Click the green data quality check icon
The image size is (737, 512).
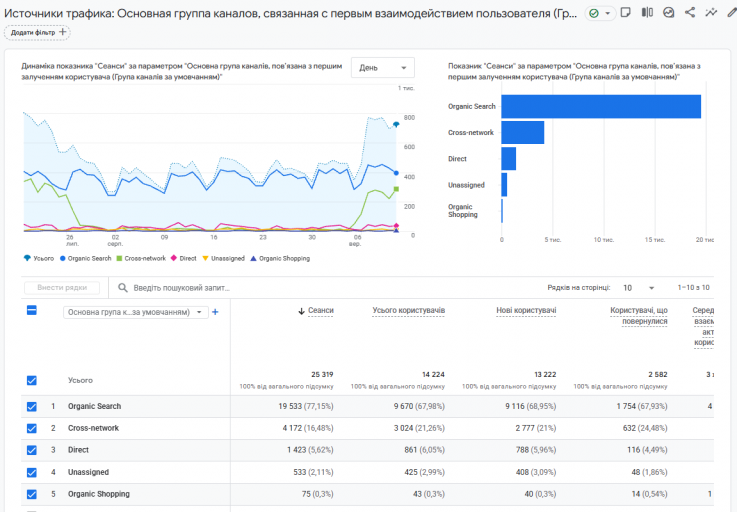point(594,13)
